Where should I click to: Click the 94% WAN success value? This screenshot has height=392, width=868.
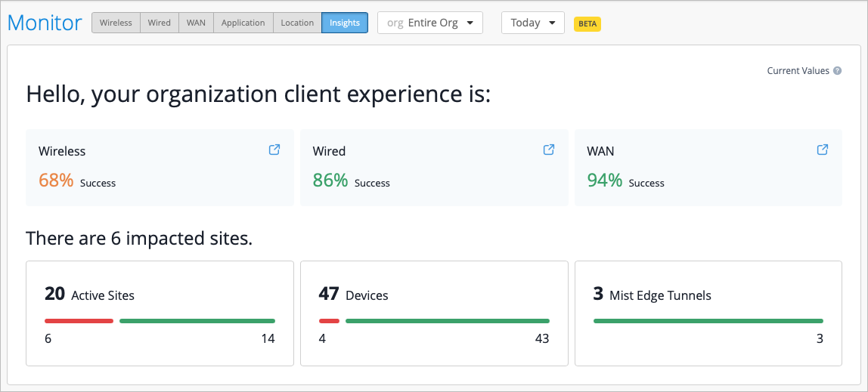(x=605, y=180)
